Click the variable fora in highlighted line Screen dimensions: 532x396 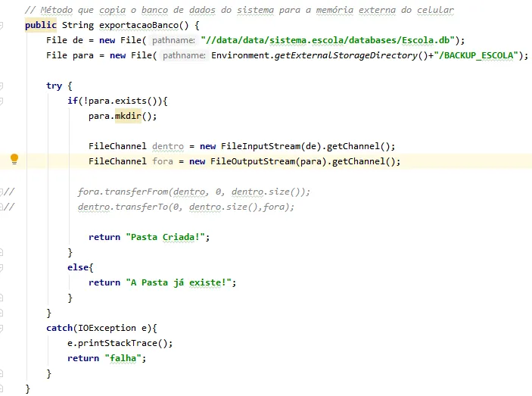tap(163, 161)
